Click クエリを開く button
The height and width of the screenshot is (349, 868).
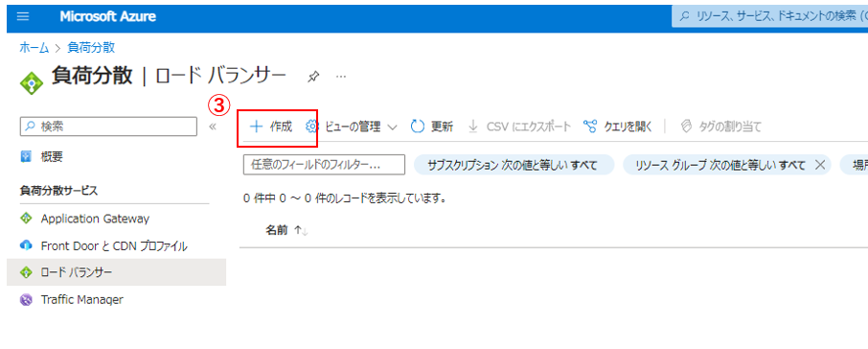point(618,127)
